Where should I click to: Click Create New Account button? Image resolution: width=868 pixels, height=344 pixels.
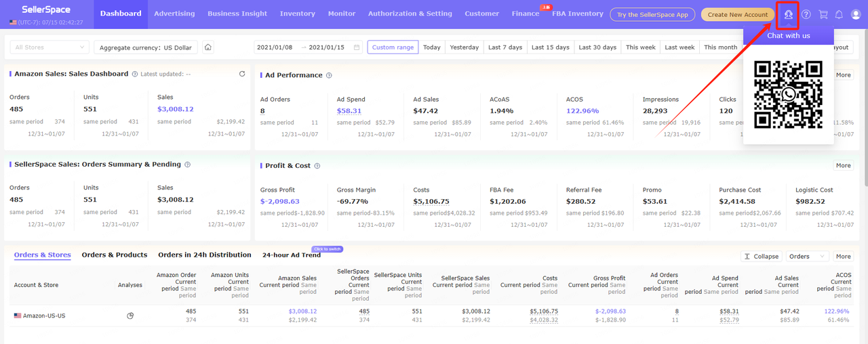(x=738, y=14)
